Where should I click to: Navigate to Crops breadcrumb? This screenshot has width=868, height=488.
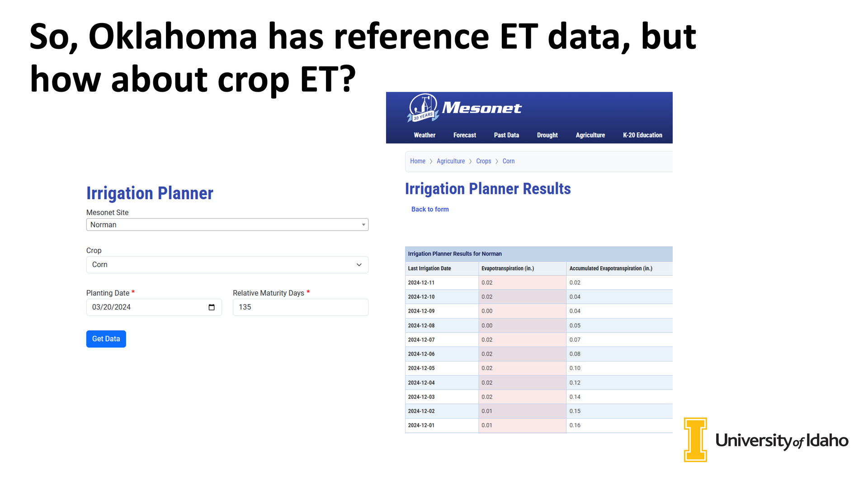[483, 161]
